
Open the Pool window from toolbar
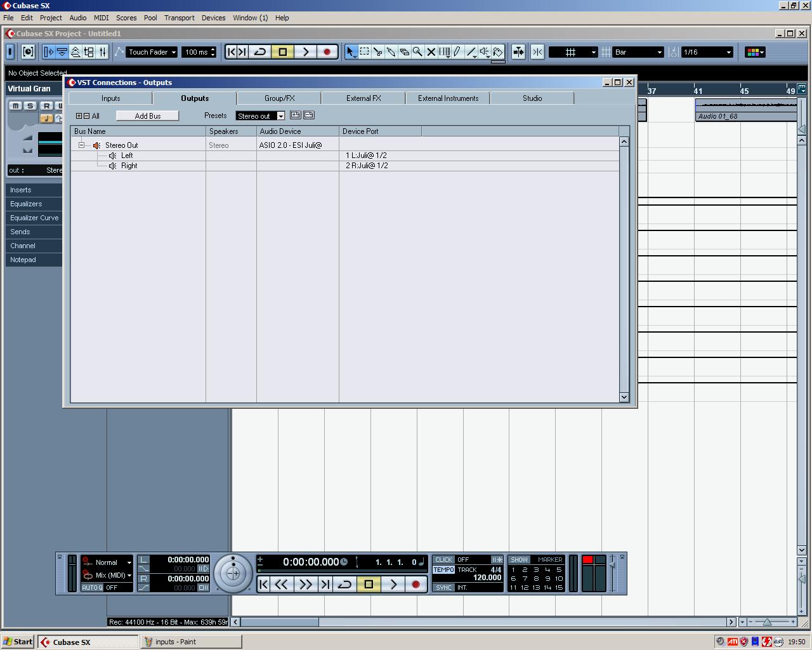89,52
